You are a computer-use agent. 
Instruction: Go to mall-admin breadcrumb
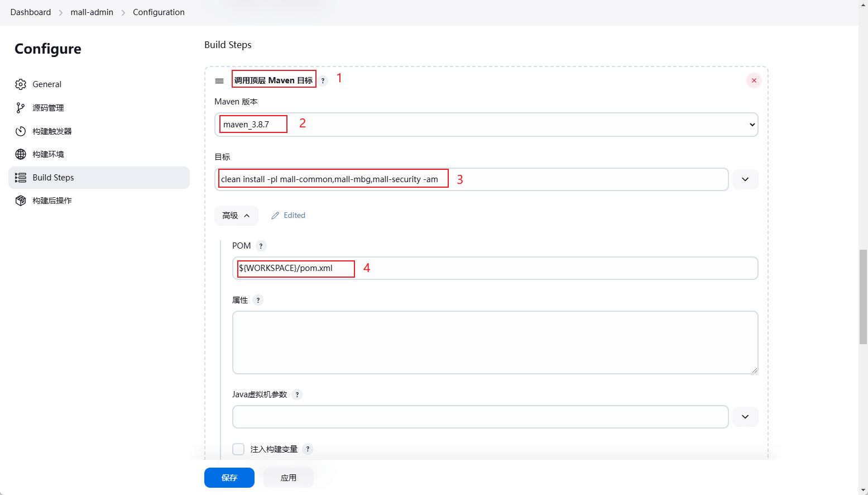92,12
